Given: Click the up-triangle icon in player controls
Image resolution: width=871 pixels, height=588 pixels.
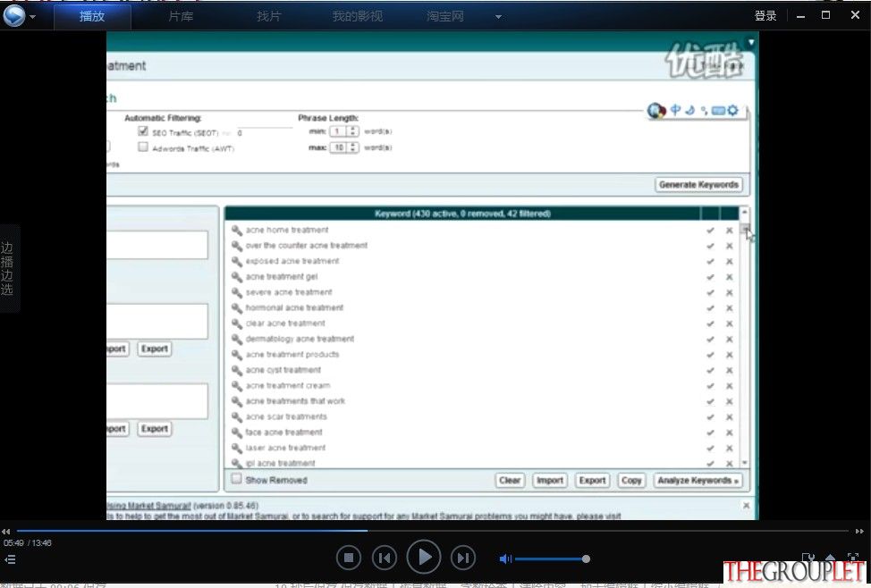Looking at the screenshot, I should [831, 557].
